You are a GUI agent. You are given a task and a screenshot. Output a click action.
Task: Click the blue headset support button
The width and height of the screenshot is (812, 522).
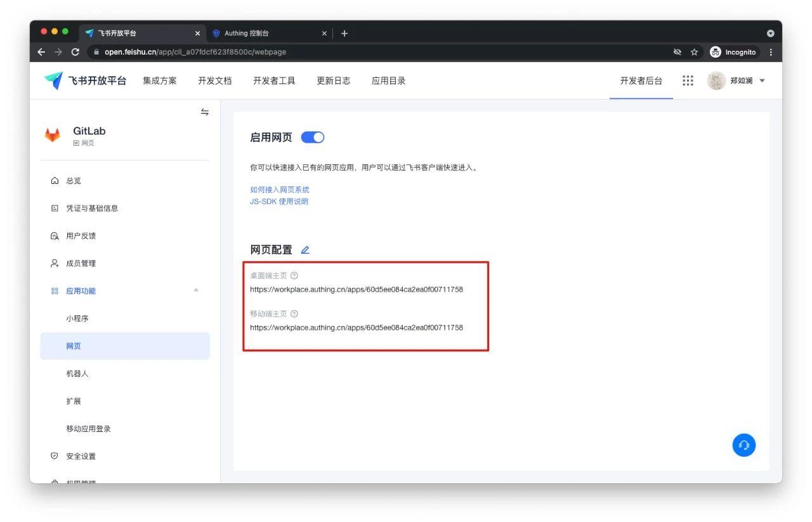click(743, 445)
